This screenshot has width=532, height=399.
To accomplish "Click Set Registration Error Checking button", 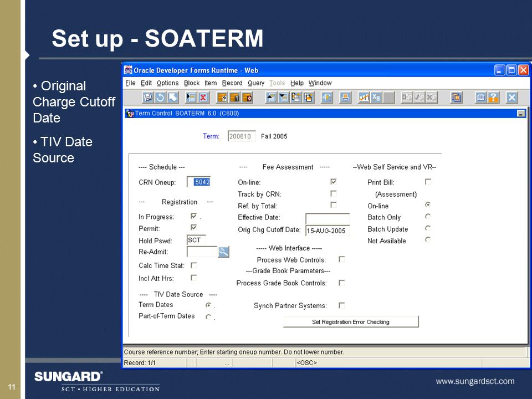I will tap(351, 321).
